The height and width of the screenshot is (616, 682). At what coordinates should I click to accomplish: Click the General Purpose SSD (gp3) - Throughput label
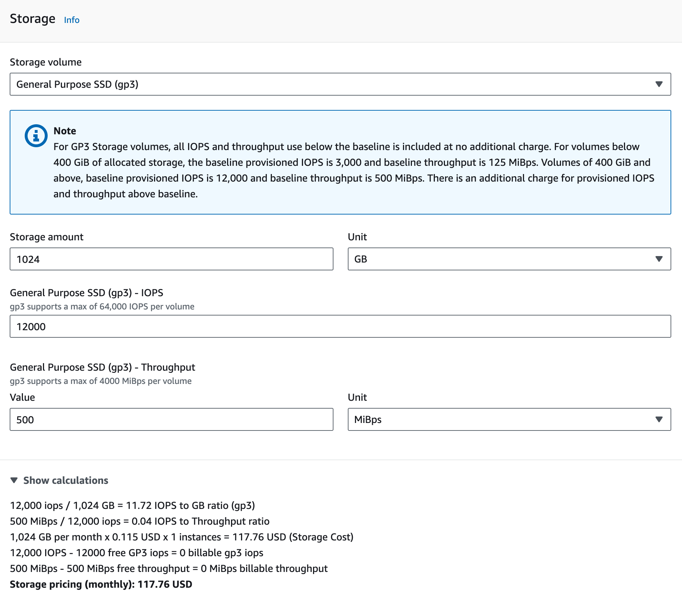[102, 367]
